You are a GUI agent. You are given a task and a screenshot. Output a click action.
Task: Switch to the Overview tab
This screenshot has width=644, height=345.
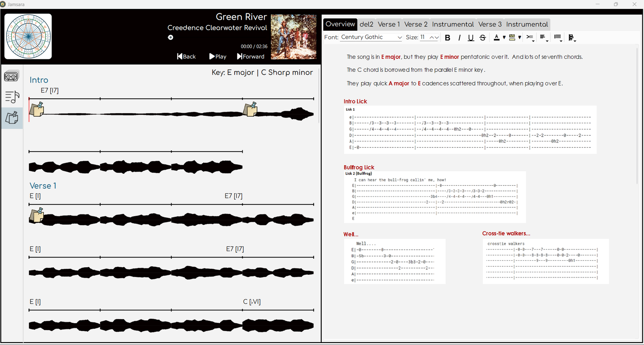click(x=340, y=24)
